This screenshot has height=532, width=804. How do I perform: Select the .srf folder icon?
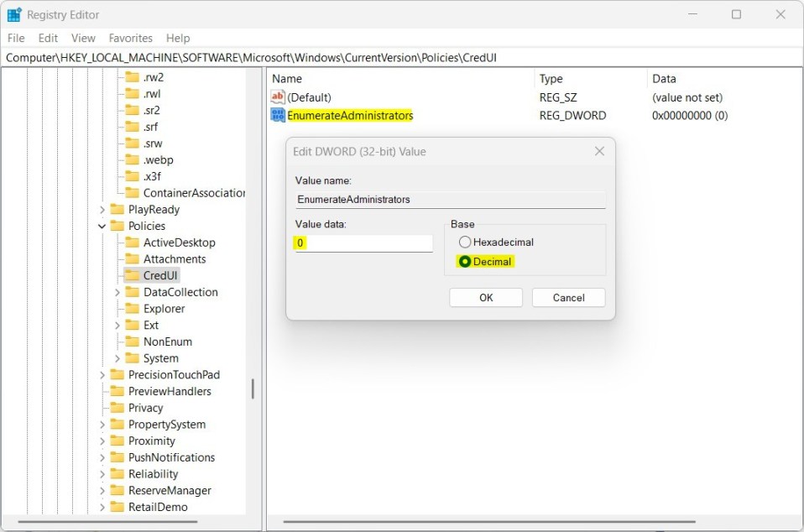tap(133, 127)
